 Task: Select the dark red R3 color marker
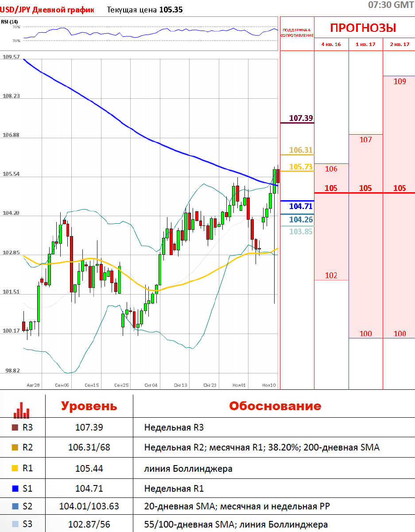coord(15,427)
